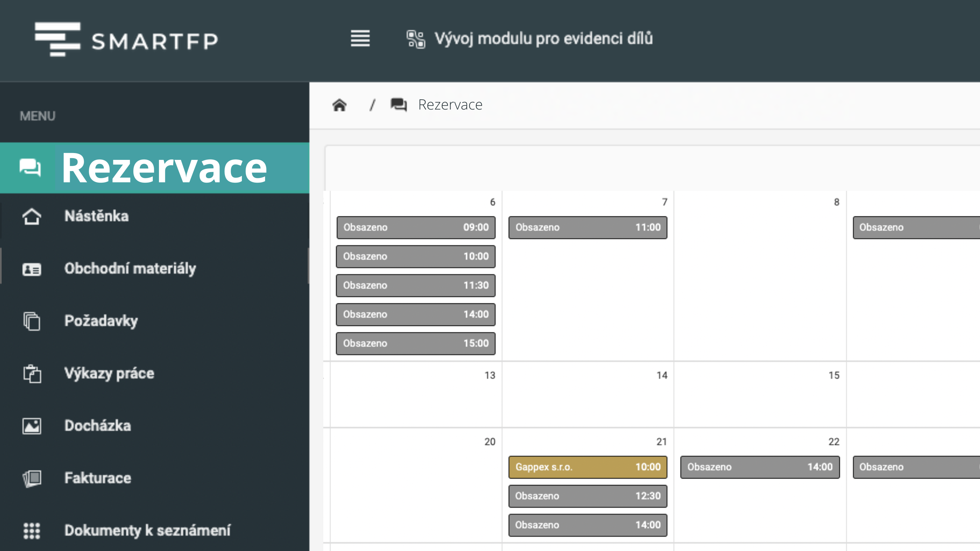Click the Obchodní materiály card icon
The width and height of the screenshot is (980, 551).
(x=32, y=269)
